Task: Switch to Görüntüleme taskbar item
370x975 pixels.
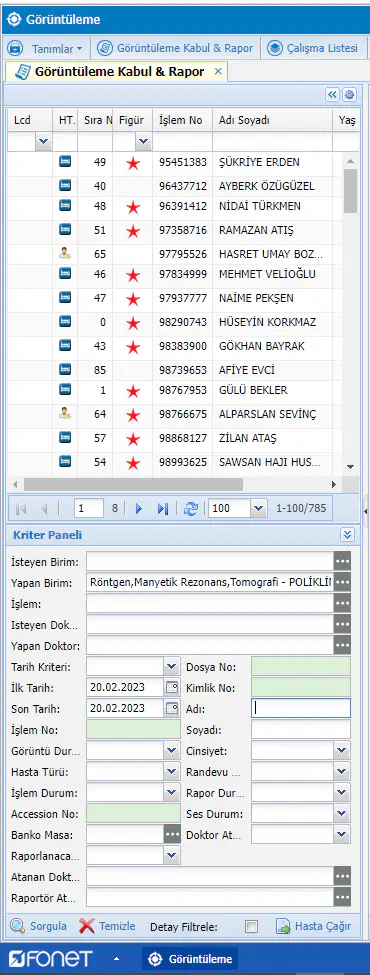Action: point(190,959)
